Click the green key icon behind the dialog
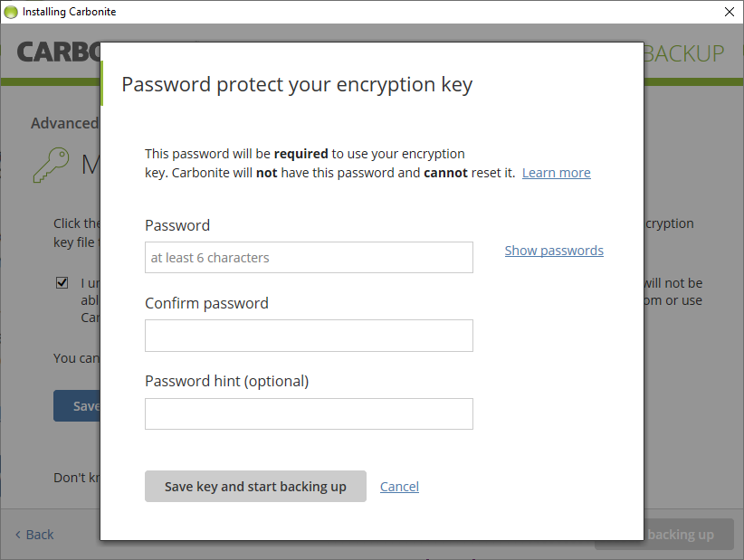744x560 pixels. click(x=51, y=164)
